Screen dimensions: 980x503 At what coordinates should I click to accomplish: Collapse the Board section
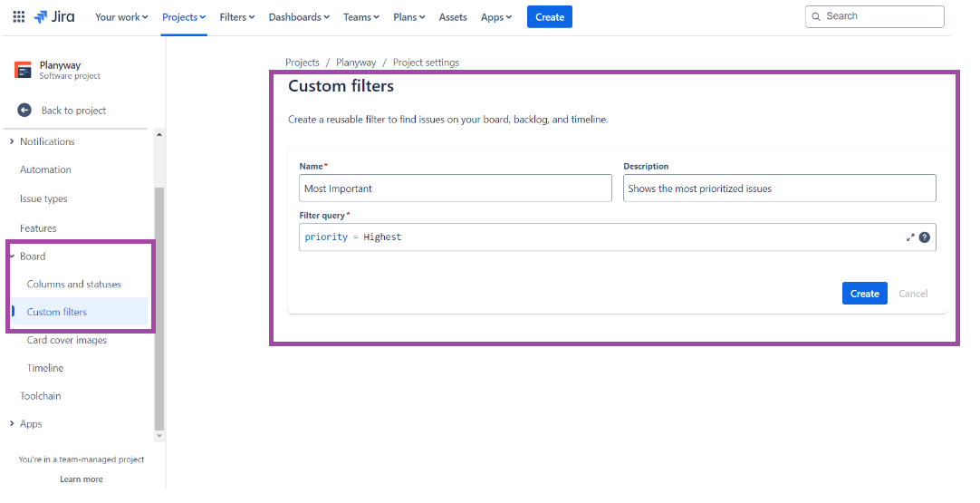point(12,256)
